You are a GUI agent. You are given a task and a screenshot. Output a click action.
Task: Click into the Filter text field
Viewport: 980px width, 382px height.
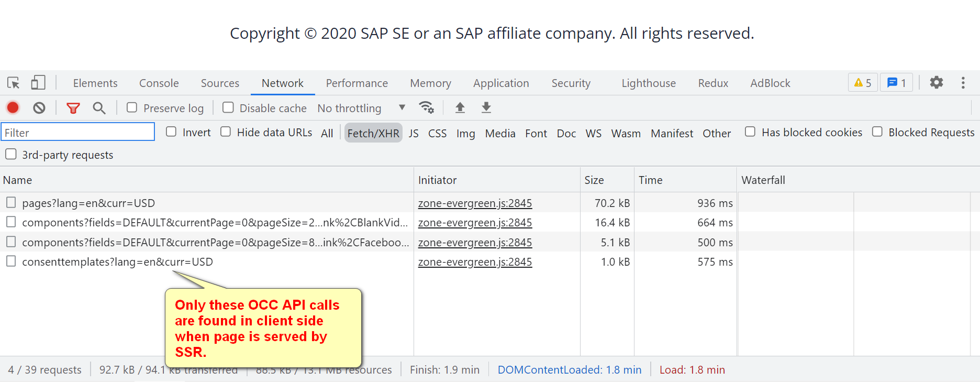click(78, 132)
